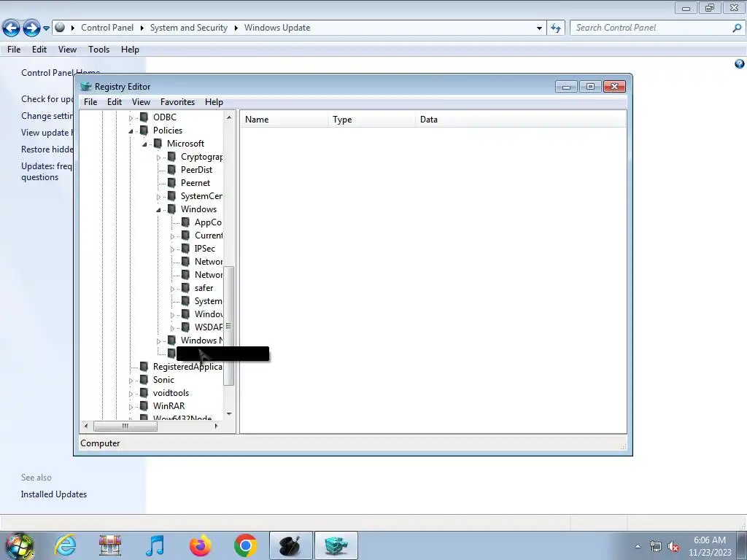Expand the safer registry key
Screen dimensions: 747x560
pos(172,289)
